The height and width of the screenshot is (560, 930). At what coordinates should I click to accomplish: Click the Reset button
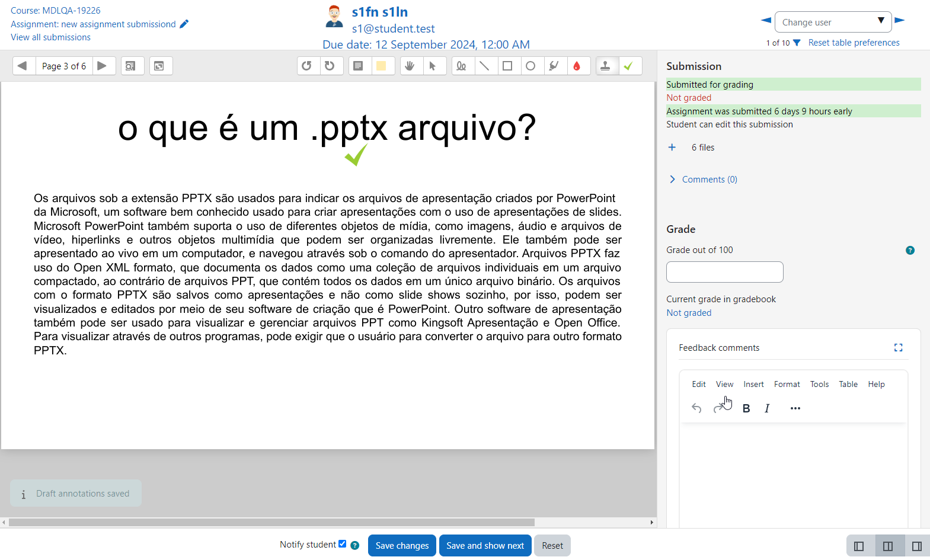point(552,546)
